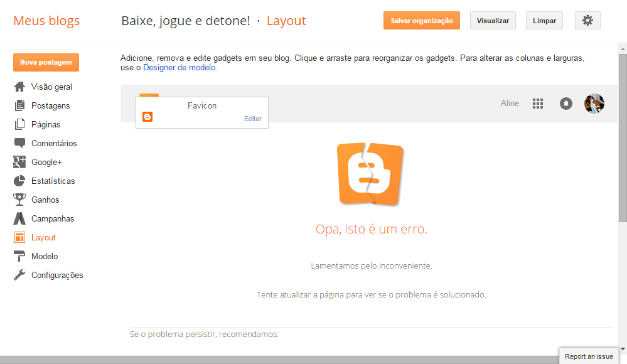Screen dimensions: 627x364
Task: Click the Comentários speech bubble icon
Action: point(19,143)
